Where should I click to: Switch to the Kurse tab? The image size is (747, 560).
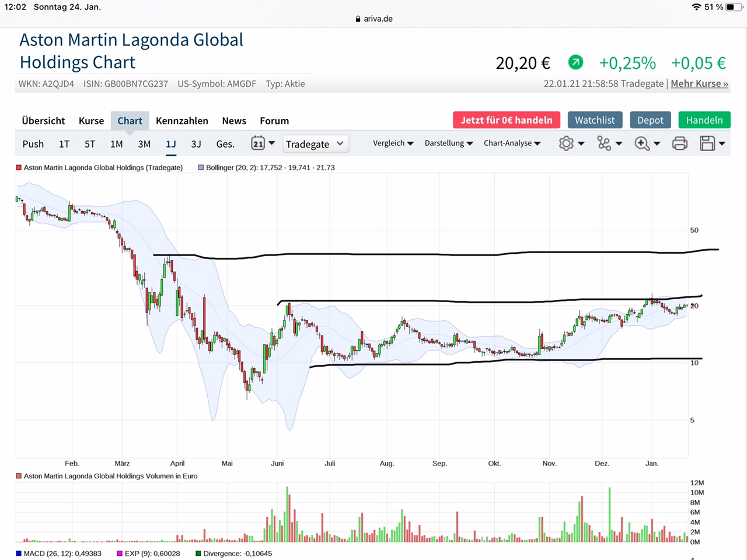coord(91,121)
